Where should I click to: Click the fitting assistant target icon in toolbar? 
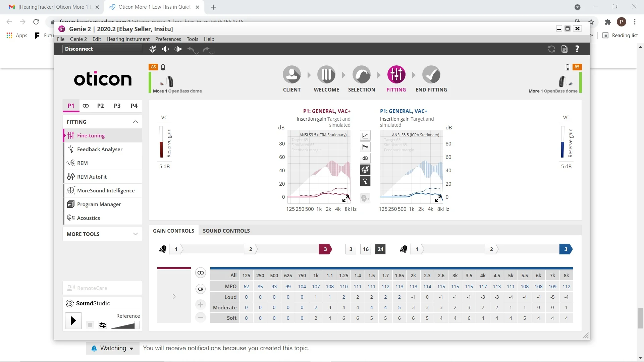coord(153,49)
